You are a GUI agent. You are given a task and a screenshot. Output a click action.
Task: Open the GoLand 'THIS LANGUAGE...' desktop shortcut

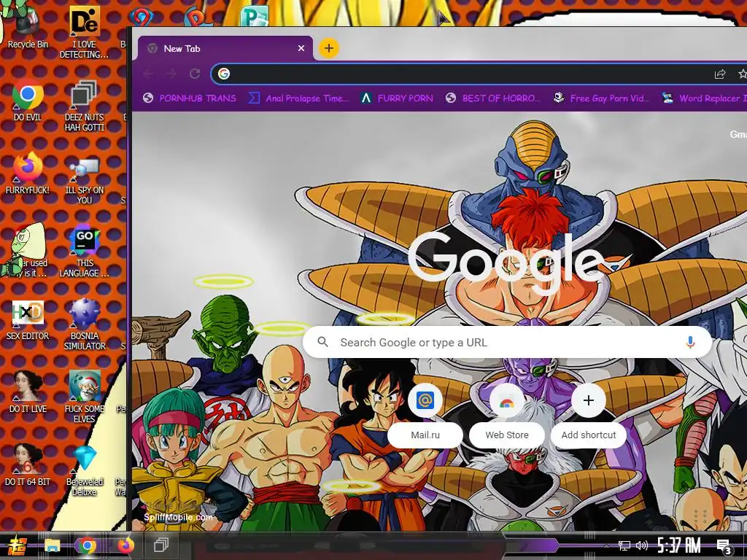tap(85, 252)
